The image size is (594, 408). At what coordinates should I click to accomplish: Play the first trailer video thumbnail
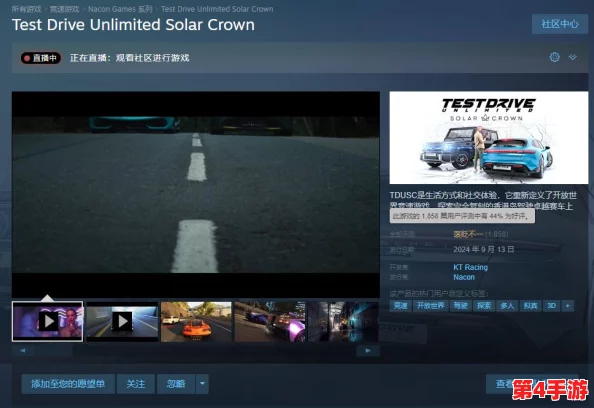(x=47, y=322)
